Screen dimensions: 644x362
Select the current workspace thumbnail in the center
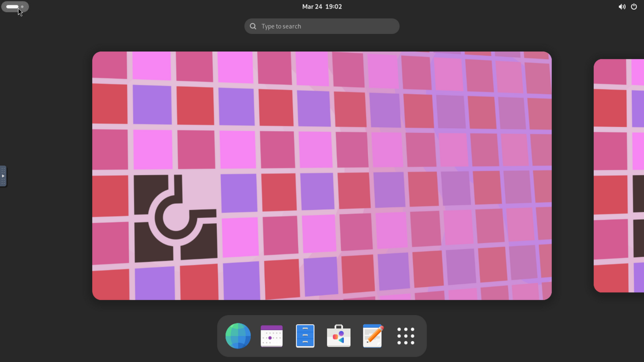tap(322, 175)
